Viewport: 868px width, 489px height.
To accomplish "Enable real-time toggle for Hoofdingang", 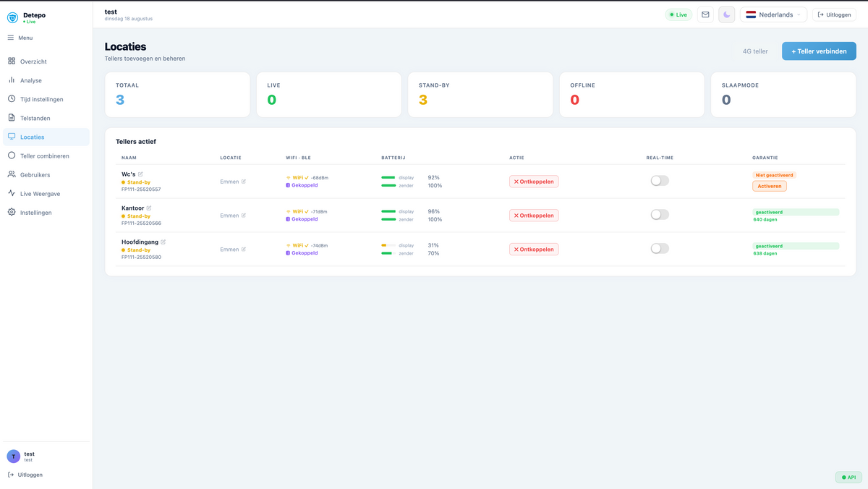I will click(660, 249).
